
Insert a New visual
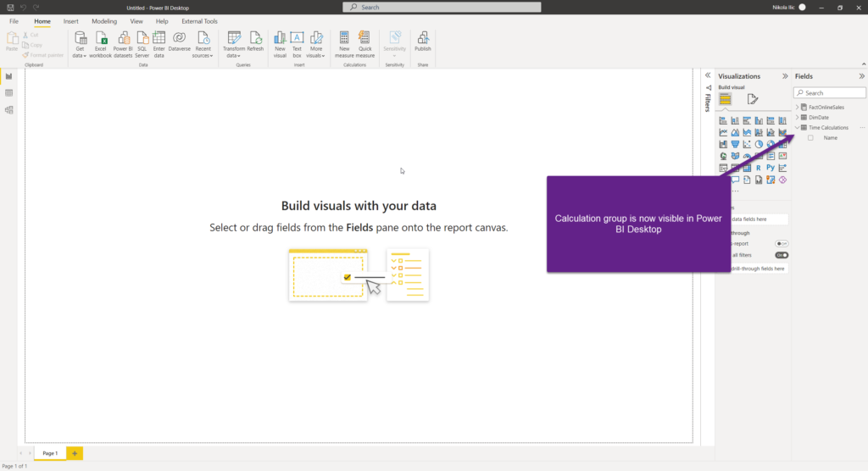pos(280,44)
